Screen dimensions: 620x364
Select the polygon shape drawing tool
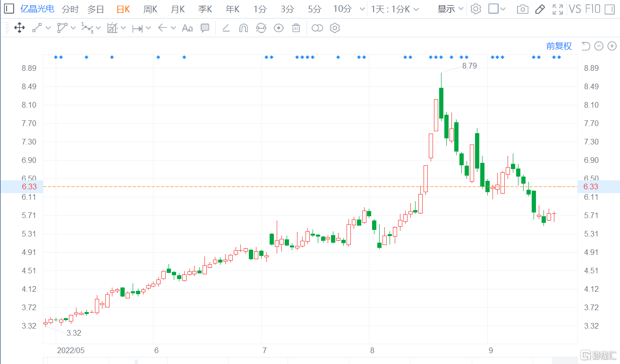62,28
